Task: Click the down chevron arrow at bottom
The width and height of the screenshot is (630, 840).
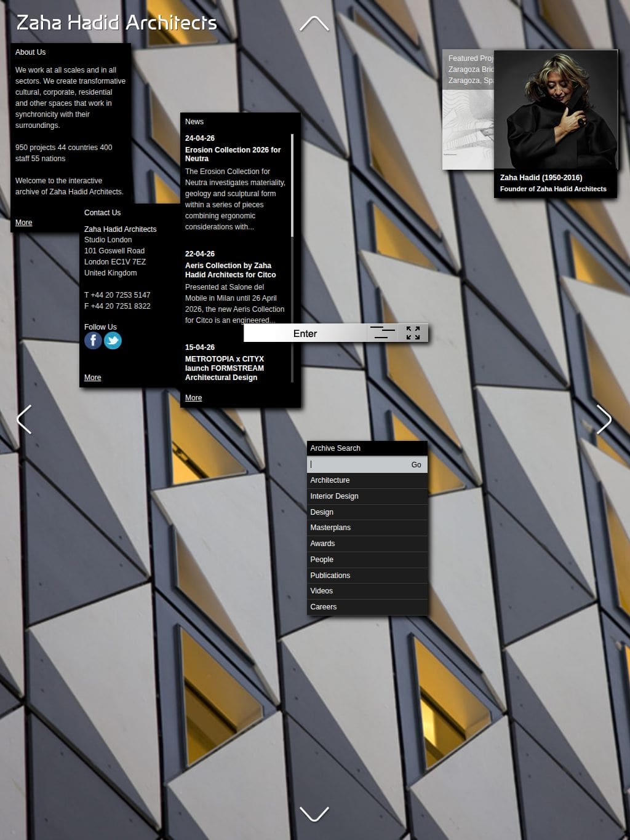Action: tap(314, 814)
